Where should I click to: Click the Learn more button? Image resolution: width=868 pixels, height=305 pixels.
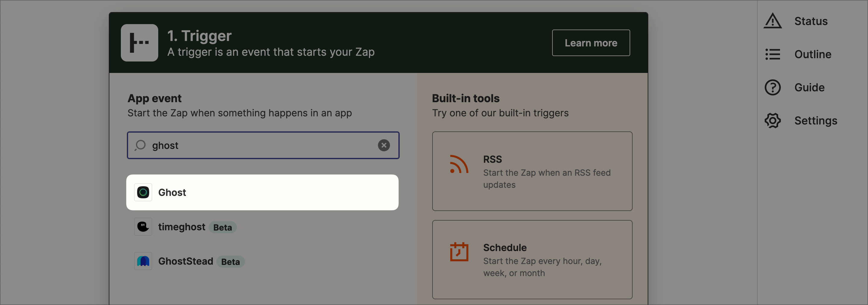pos(591,43)
